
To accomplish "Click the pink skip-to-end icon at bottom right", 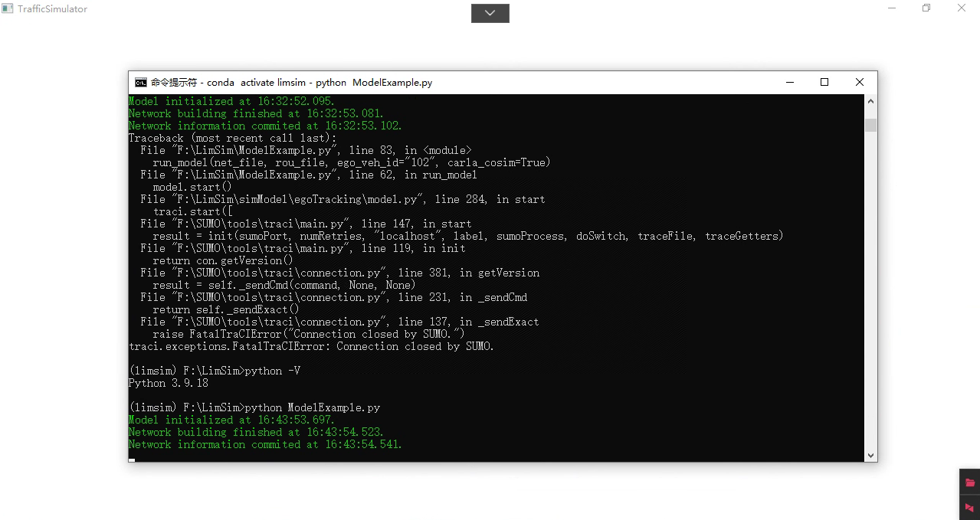I will click(x=968, y=508).
